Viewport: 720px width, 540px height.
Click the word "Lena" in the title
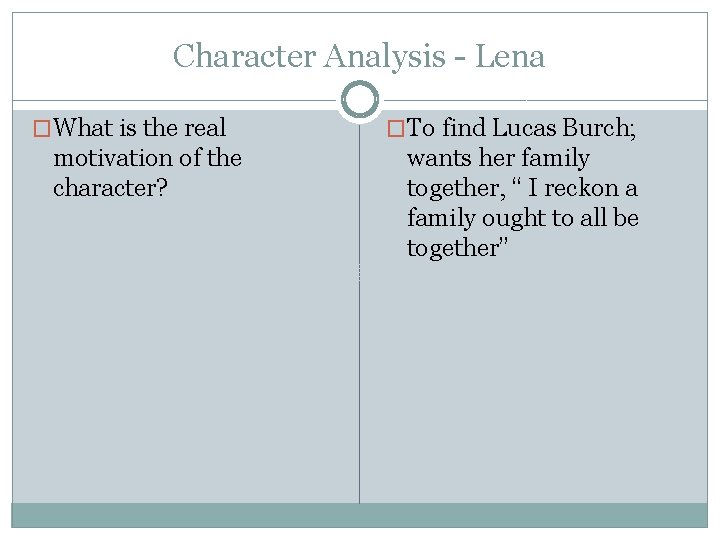(x=510, y=56)
